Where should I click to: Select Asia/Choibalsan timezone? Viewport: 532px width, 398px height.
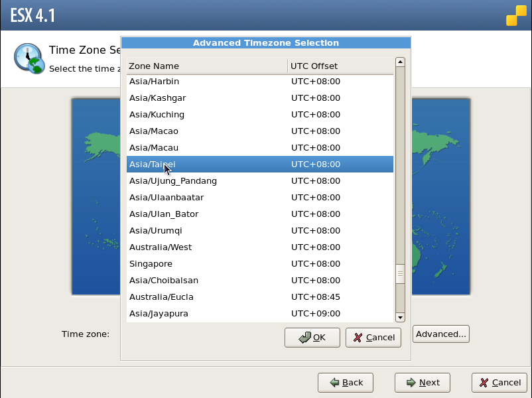pyautogui.click(x=260, y=281)
